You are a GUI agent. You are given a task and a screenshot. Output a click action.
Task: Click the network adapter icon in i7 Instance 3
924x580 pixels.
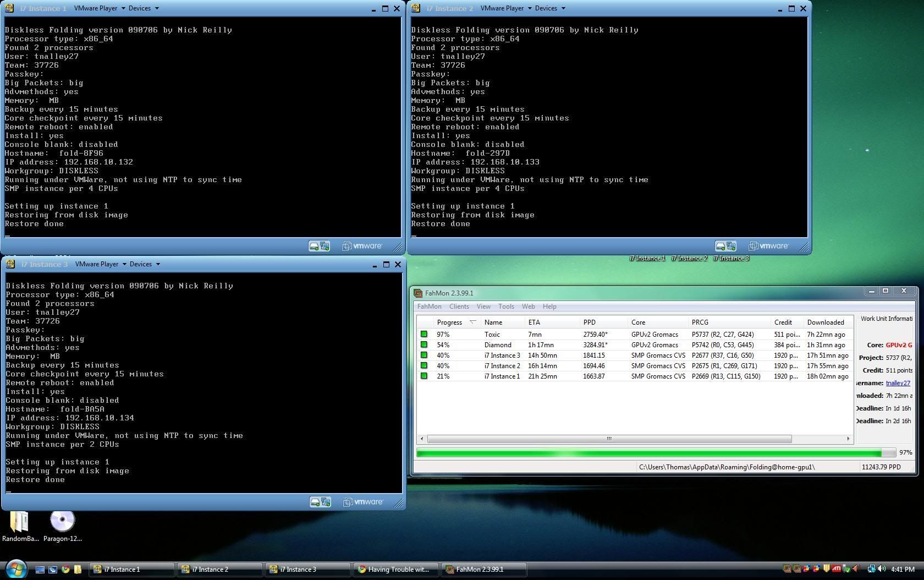coord(326,502)
